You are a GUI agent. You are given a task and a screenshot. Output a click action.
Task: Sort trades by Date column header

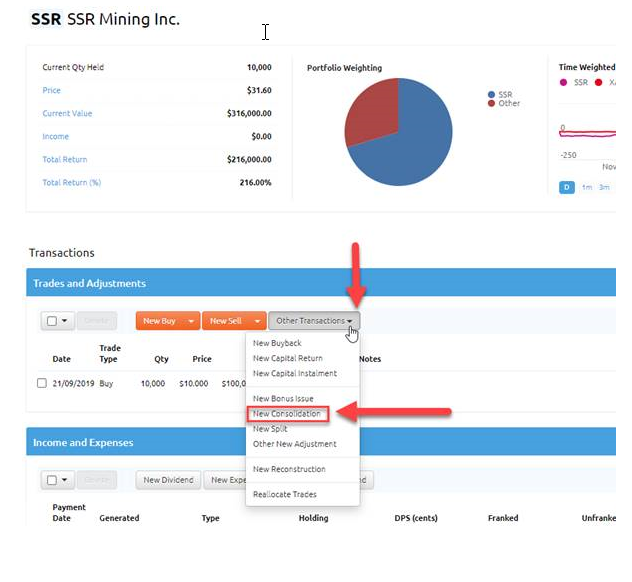point(62,359)
